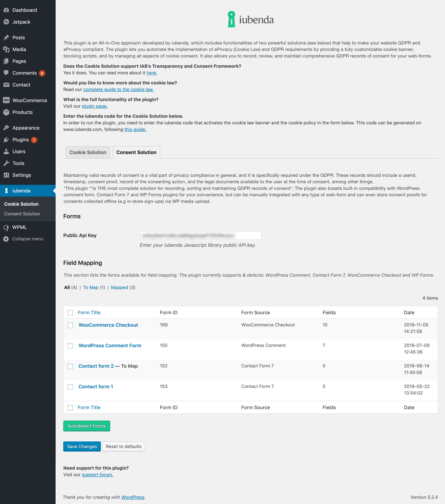This screenshot has width=445, height=504.
Task: Check the WooCommerce Checkout row checkbox
Action: point(70,325)
